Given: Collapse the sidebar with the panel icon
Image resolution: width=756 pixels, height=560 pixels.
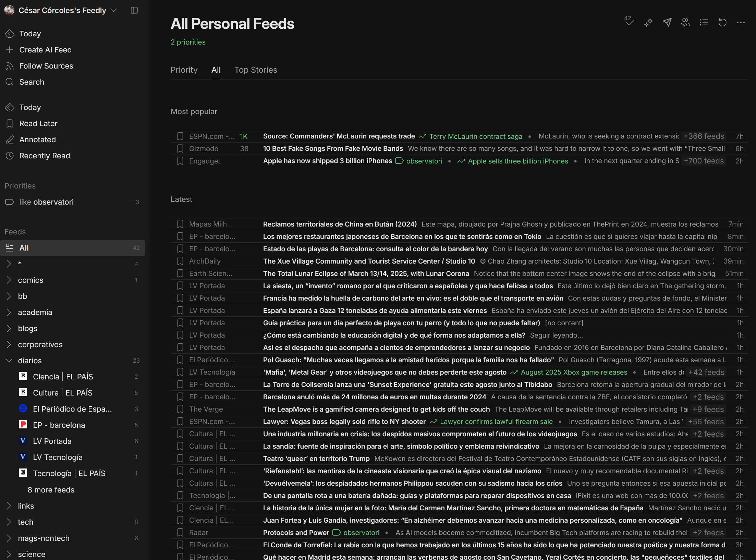Looking at the screenshot, I should pos(134,10).
